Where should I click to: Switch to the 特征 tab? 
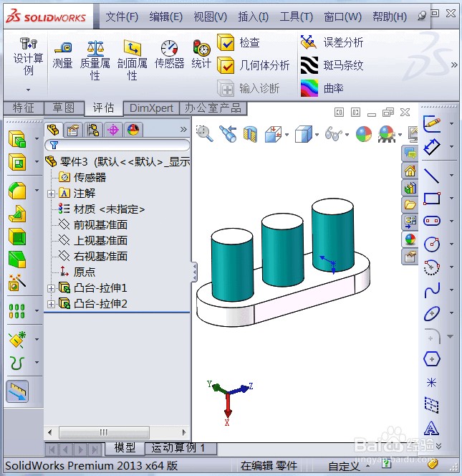(x=24, y=108)
